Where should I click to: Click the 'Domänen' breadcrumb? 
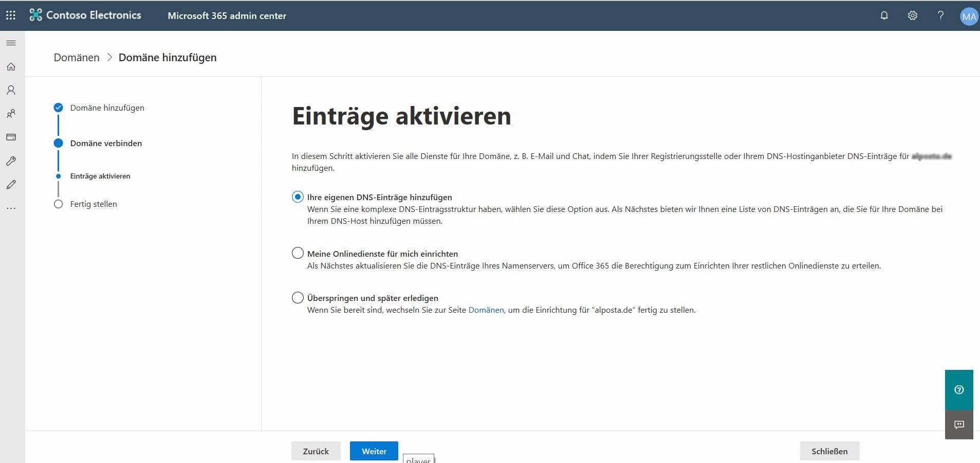(77, 58)
